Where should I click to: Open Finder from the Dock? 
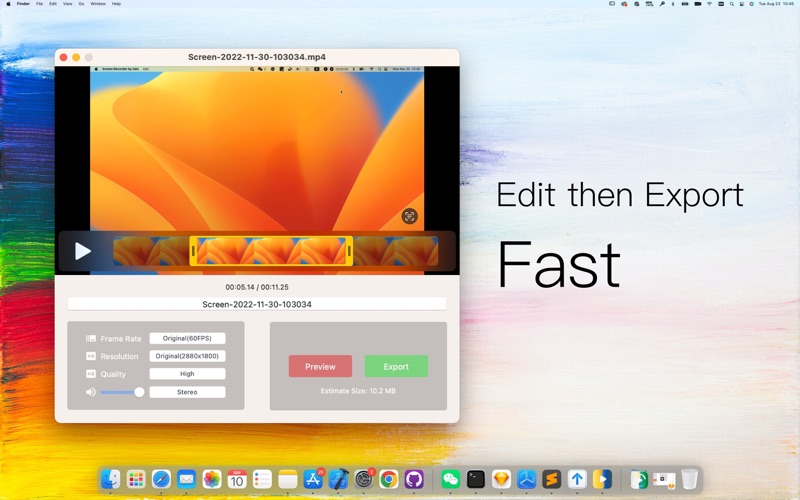coord(111,480)
